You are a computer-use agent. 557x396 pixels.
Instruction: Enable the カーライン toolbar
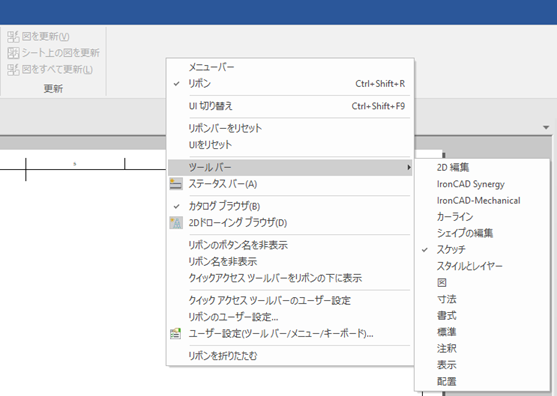(482, 217)
